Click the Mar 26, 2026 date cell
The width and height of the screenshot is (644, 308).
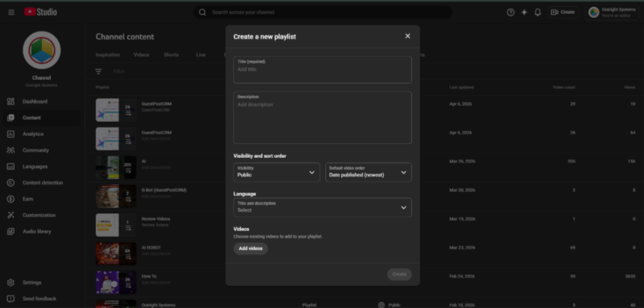tap(462, 162)
